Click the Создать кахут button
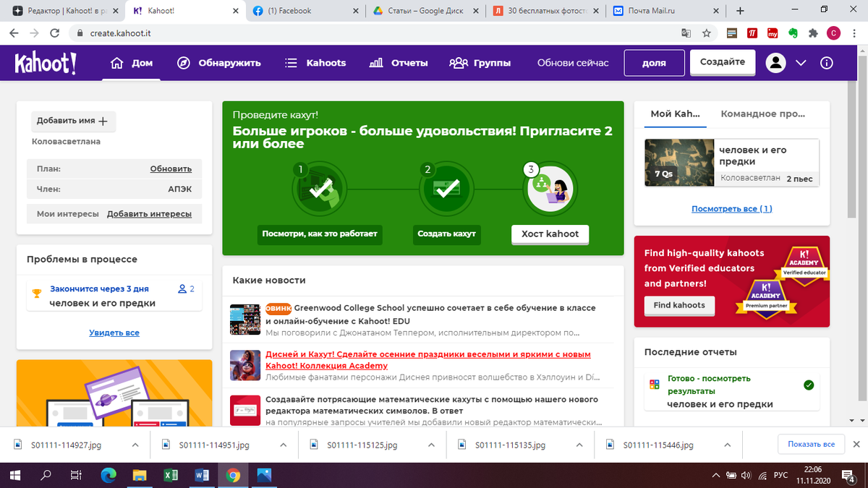This screenshot has width=868, height=488. (447, 234)
